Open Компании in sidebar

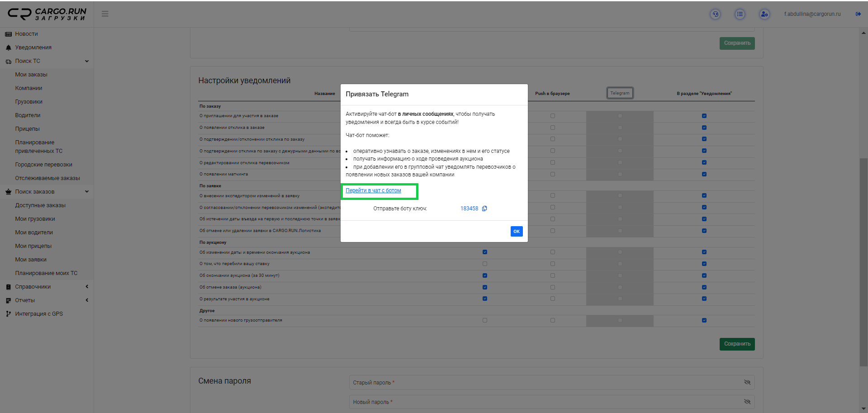28,88
